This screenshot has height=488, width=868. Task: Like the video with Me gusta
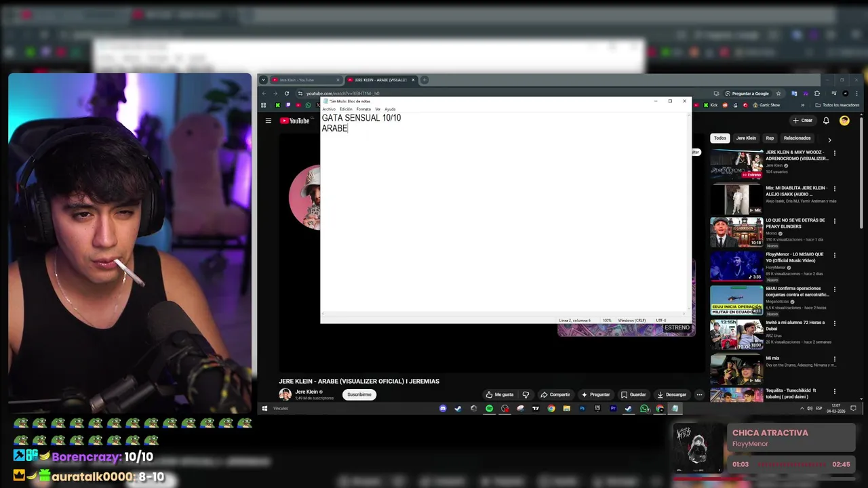pyautogui.click(x=500, y=394)
